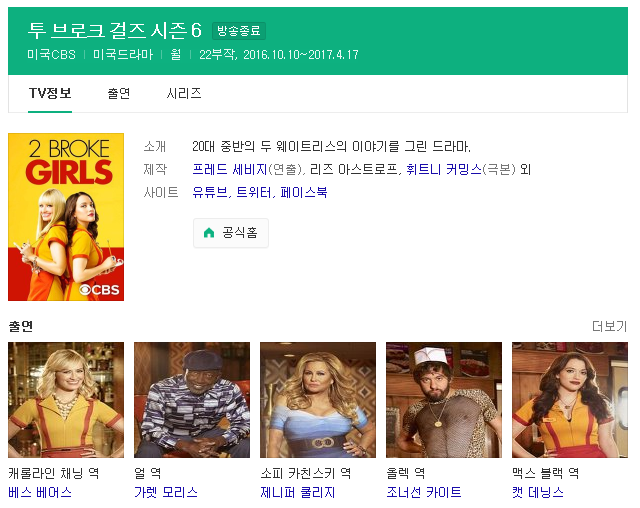Open the TV정보 tab
640x508 pixels.
coord(50,93)
